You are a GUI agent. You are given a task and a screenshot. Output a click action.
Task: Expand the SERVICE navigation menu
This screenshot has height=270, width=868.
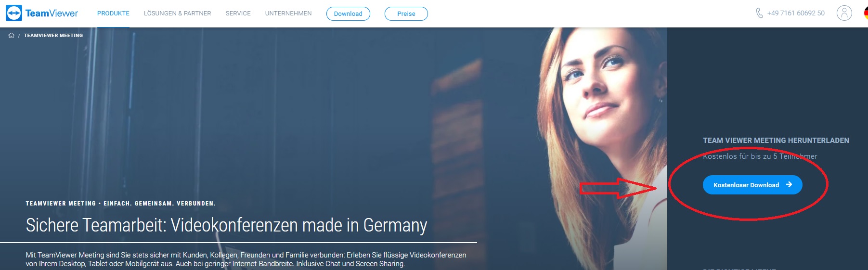tap(238, 13)
